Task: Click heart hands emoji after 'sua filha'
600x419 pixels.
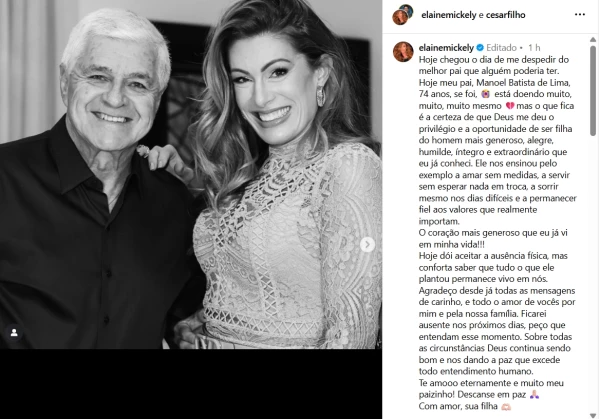Action: pyautogui.click(x=506, y=406)
